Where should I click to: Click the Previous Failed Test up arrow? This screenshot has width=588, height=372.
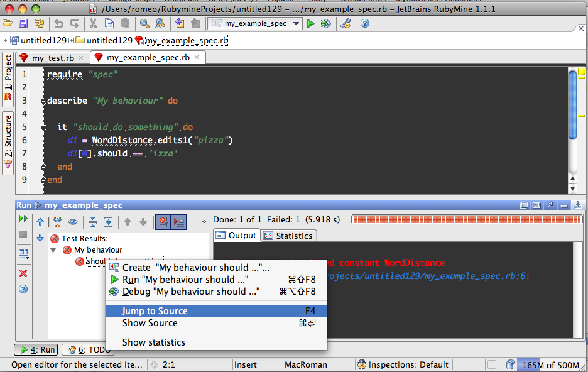pos(128,222)
